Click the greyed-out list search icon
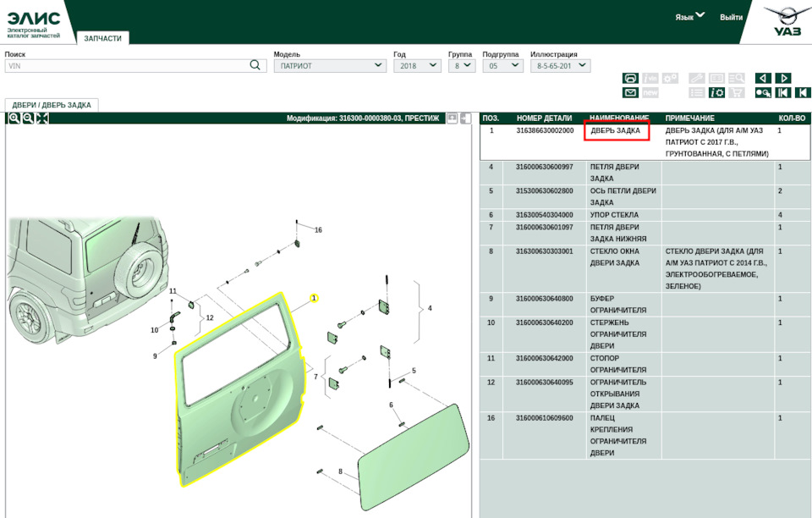Viewport: 812px width, 518px height. tap(737, 78)
